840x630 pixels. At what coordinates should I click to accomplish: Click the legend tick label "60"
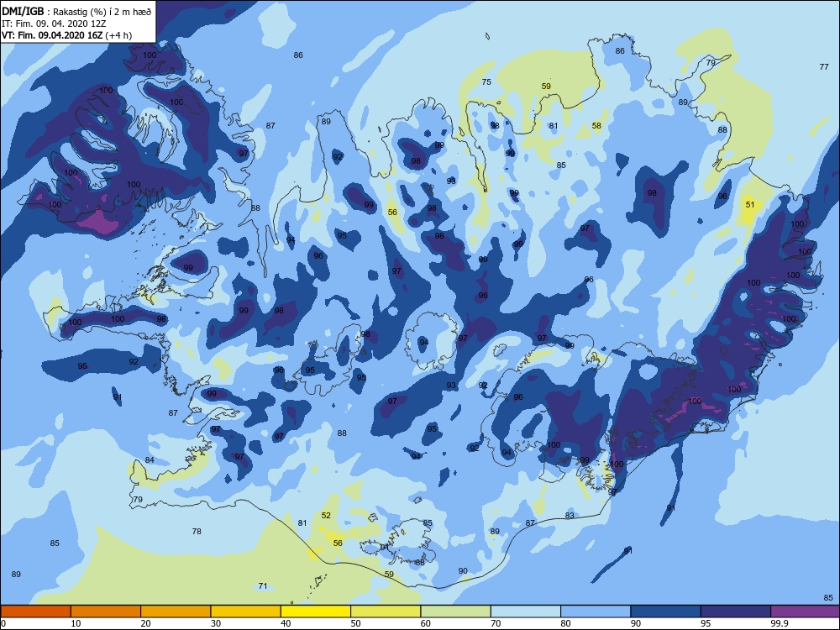(x=426, y=623)
